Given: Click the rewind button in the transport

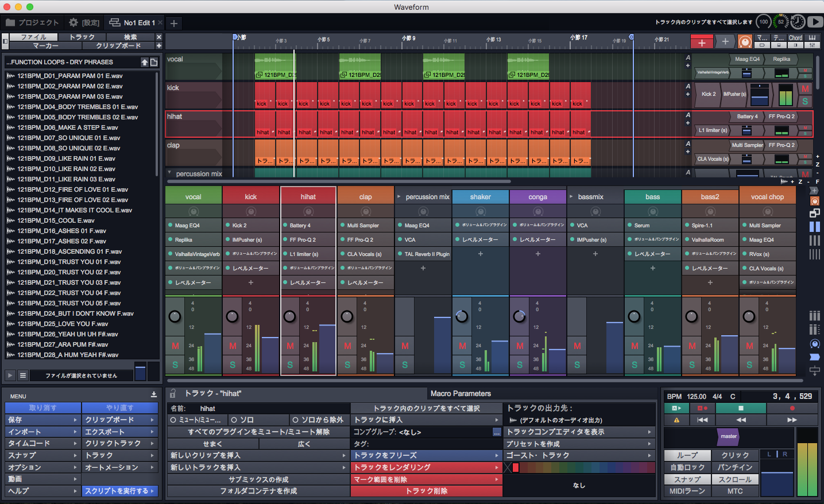Looking at the screenshot, I should click(x=741, y=420).
